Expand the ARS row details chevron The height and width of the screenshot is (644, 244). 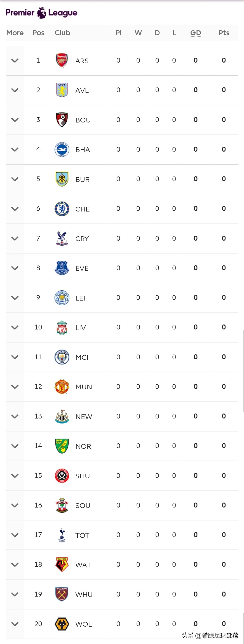coord(15,61)
